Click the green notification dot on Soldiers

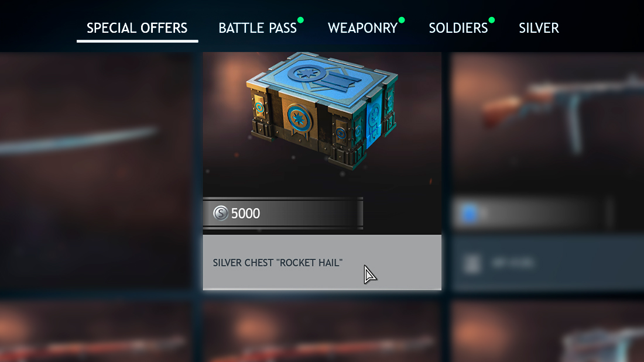point(492,20)
